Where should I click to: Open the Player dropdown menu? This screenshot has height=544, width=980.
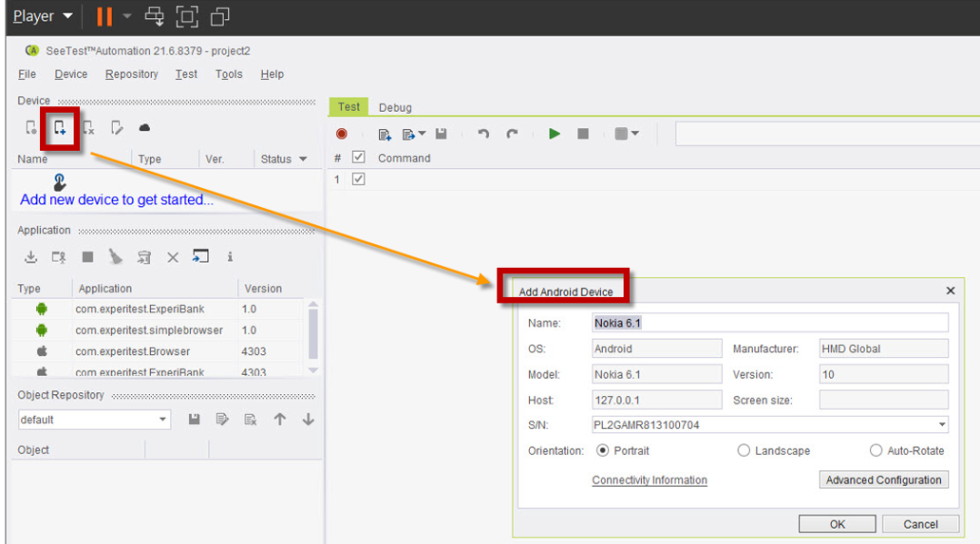pos(43,16)
